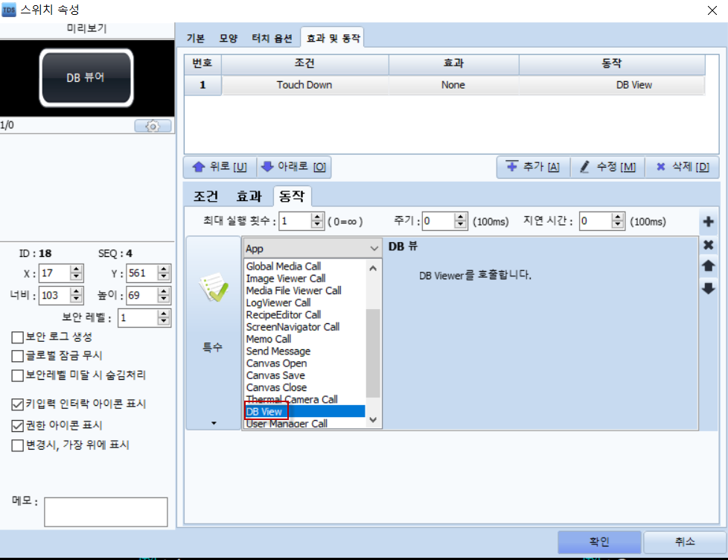
Task: Open the App category dropdown
Action: click(313, 248)
